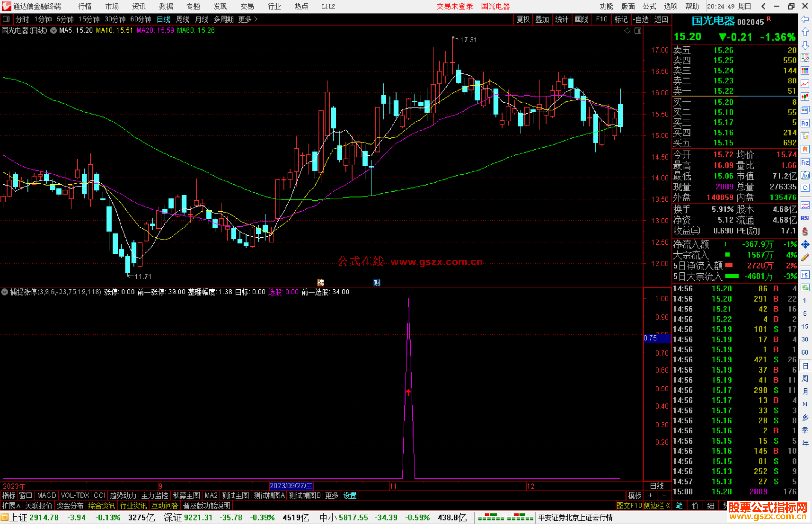Toggle the main chart MA indicator dropdown circle

[54, 30]
